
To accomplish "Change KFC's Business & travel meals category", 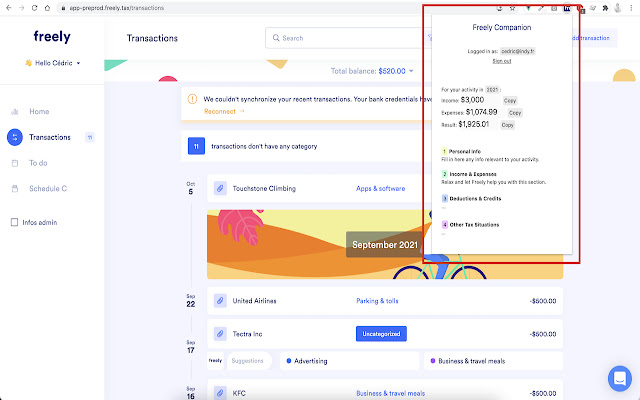I will 391,393.
